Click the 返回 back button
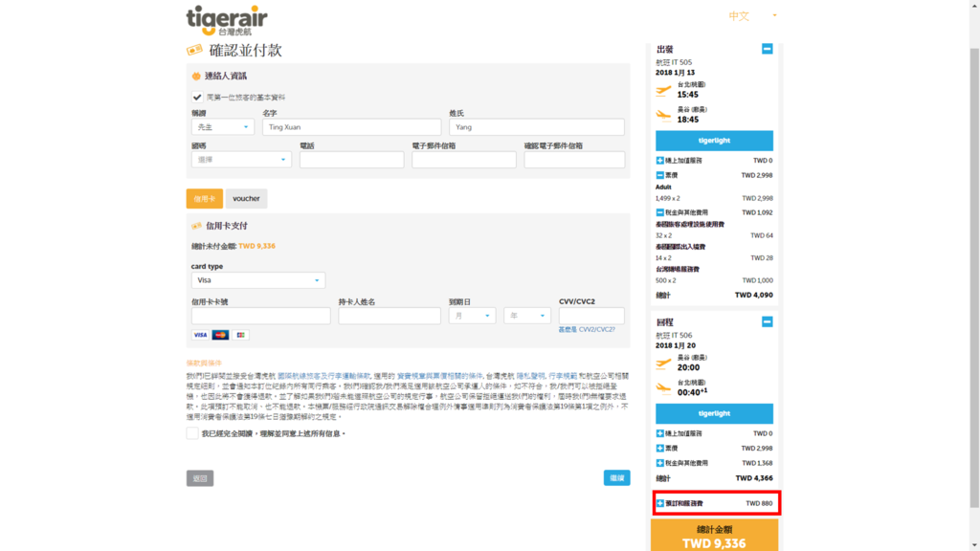Image resolution: width=980 pixels, height=551 pixels. point(200,478)
